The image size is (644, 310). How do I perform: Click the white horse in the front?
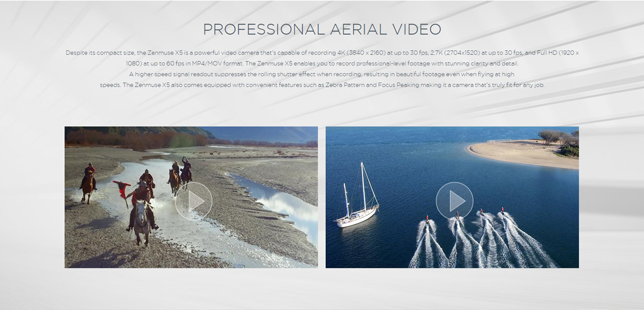pyautogui.click(x=142, y=221)
